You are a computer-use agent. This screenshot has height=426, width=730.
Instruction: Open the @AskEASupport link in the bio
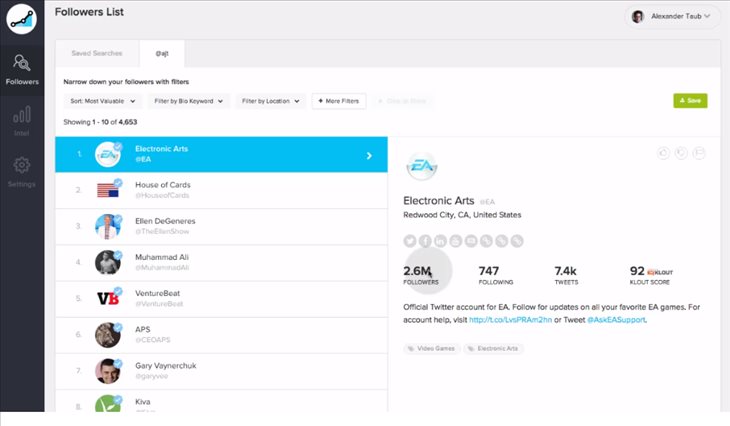tap(616, 320)
